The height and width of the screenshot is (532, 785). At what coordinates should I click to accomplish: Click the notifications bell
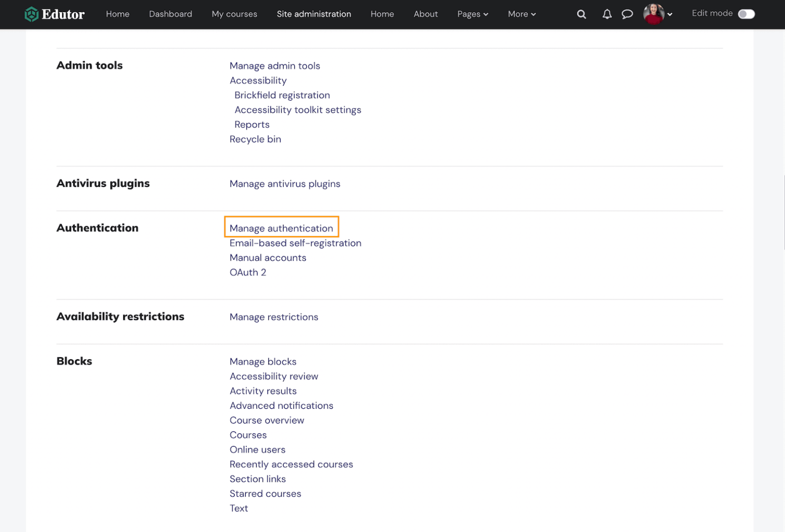tap(607, 14)
